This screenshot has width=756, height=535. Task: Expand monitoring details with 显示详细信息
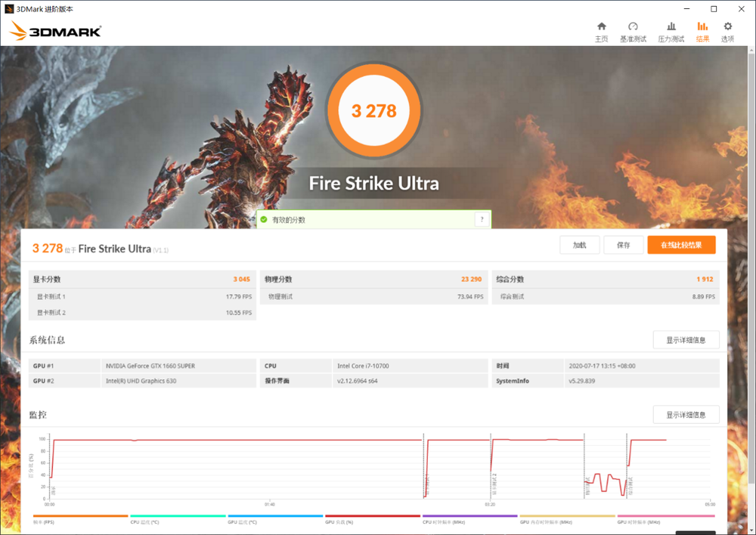click(x=686, y=415)
